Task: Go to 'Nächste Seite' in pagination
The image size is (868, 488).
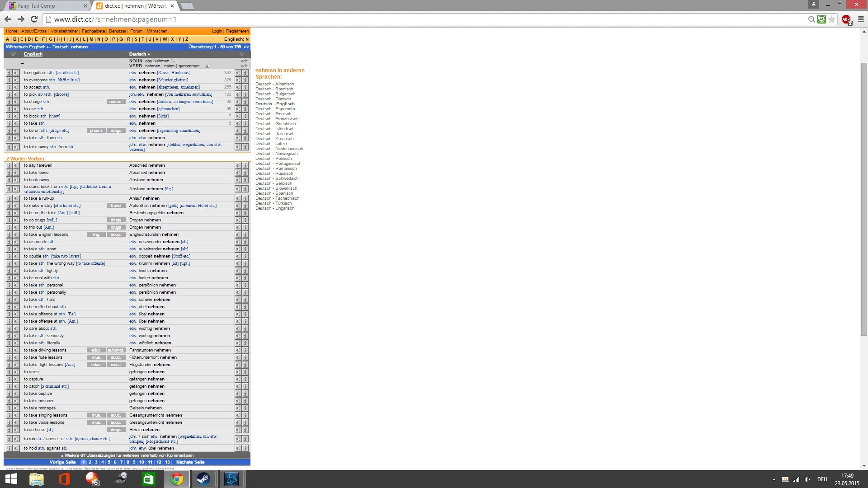Action: pyautogui.click(x=190, y=462)
